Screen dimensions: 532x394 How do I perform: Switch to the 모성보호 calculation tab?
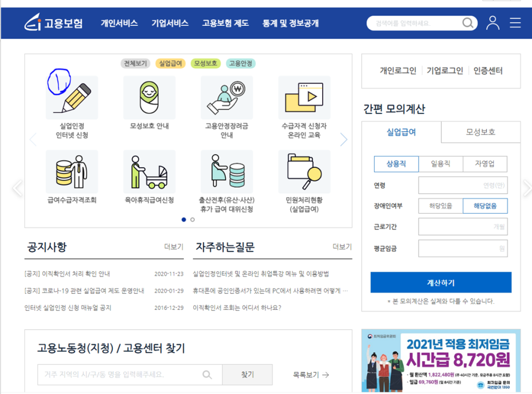click(x=481, y=132)
